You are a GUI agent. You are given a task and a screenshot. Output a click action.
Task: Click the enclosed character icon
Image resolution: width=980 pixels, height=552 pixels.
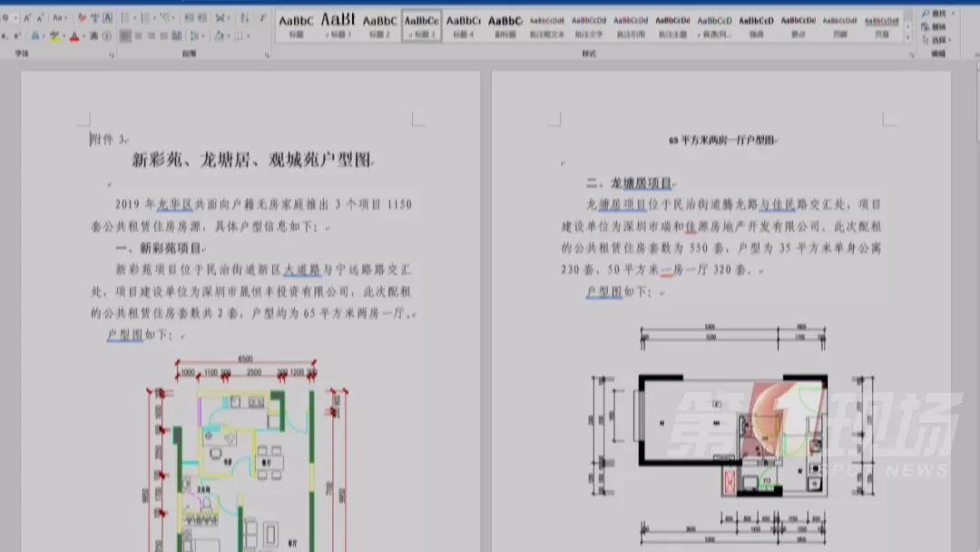(x=107, y=35)
